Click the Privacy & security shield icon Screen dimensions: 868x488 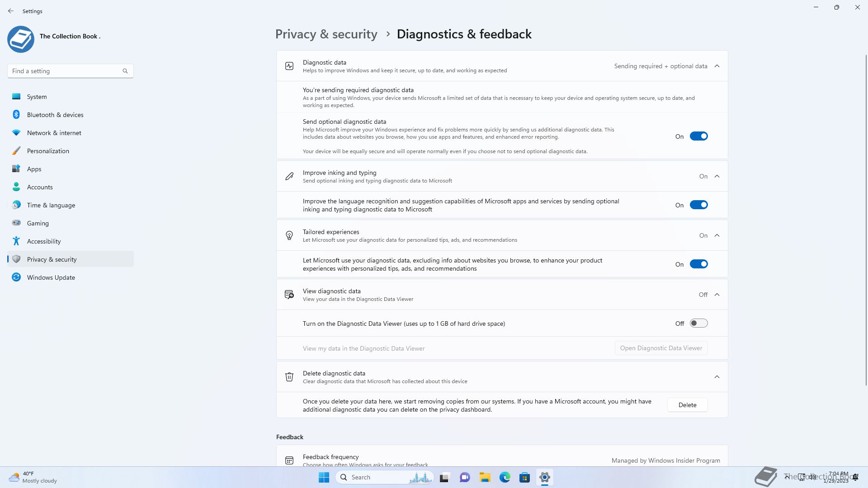[16, 259]
